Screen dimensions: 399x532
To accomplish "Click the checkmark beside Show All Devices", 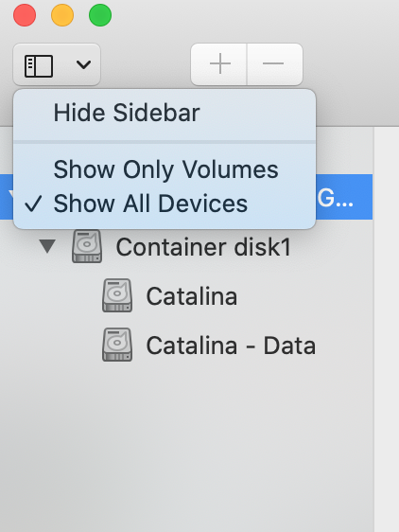I will point(33,204).
